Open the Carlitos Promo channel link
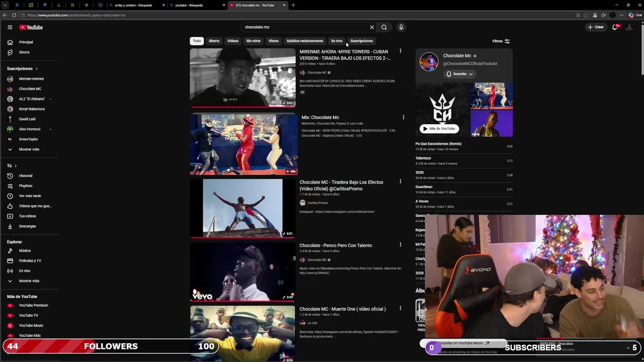644x362 pixels. (x=317, y=203)
